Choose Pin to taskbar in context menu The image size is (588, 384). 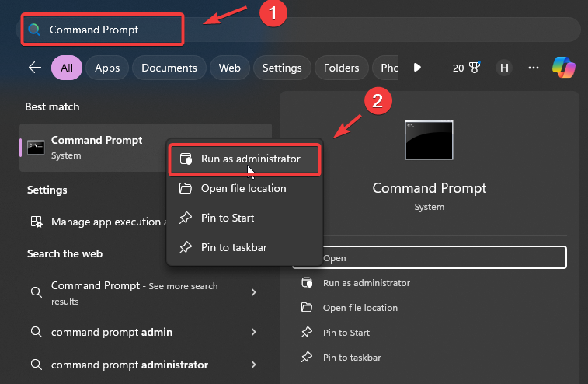point(233,247)
